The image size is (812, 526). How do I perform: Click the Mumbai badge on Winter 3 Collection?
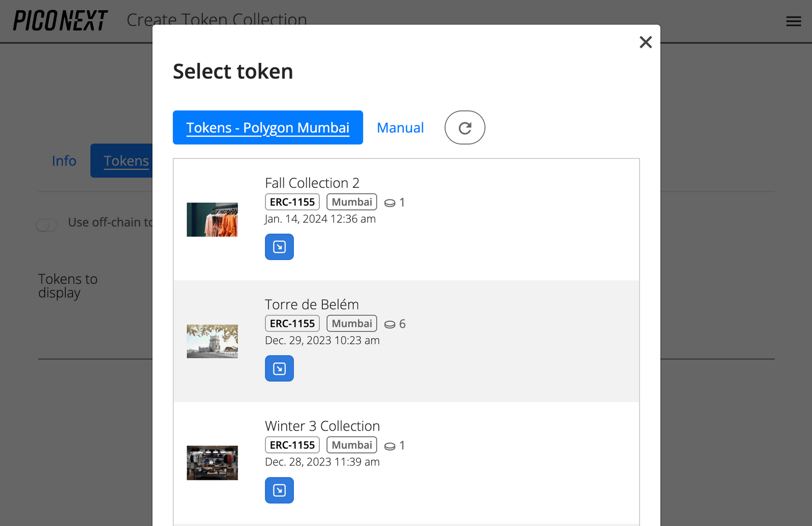[x=351, y=445]
